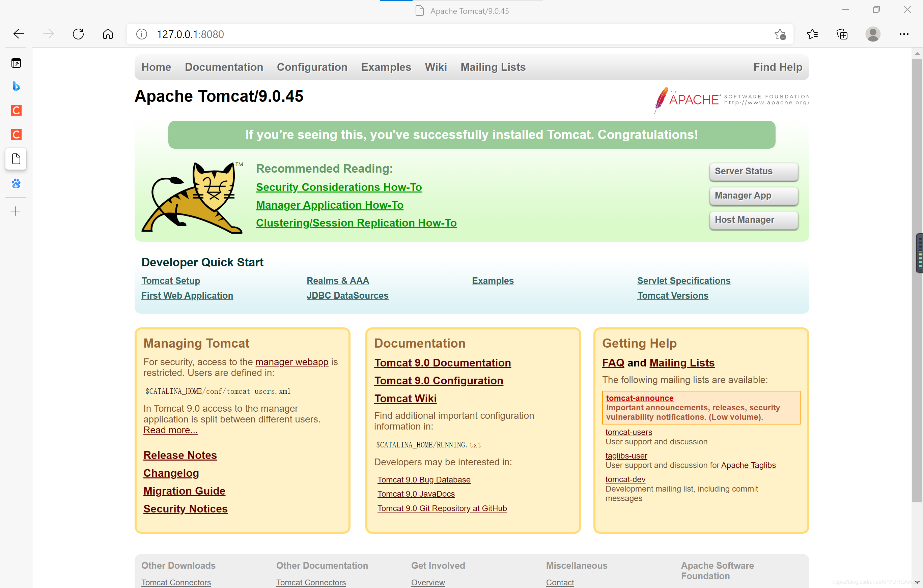Open Tomcat 9.0 Documentation link
This screenshot has width=923, height=588.
pyautogui.click(x=442, y=363)
